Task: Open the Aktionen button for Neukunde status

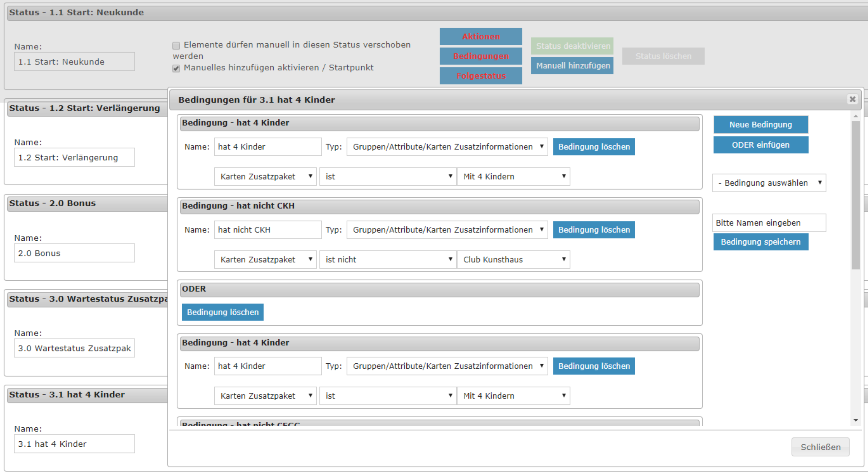Action: (481, 36)
